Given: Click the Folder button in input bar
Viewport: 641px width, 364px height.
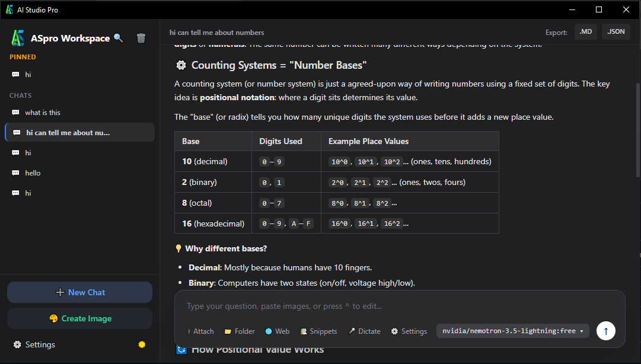Looking at the screenshot, I should coord(240,331).
